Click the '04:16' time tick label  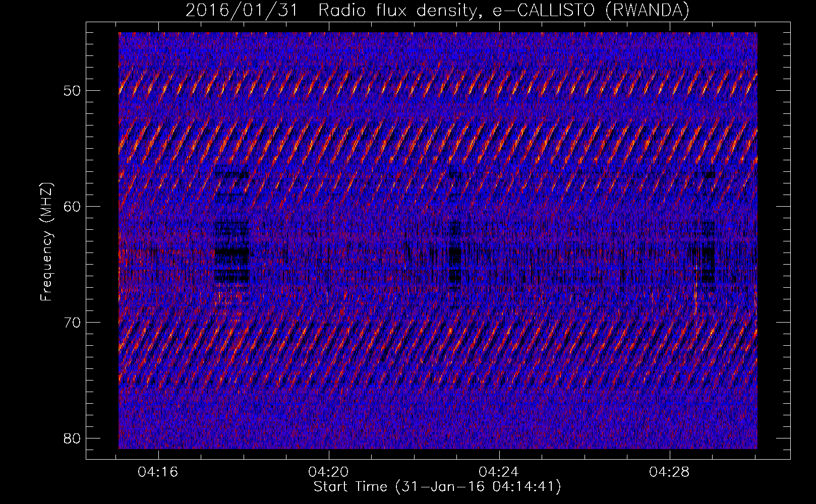(158, 473)
